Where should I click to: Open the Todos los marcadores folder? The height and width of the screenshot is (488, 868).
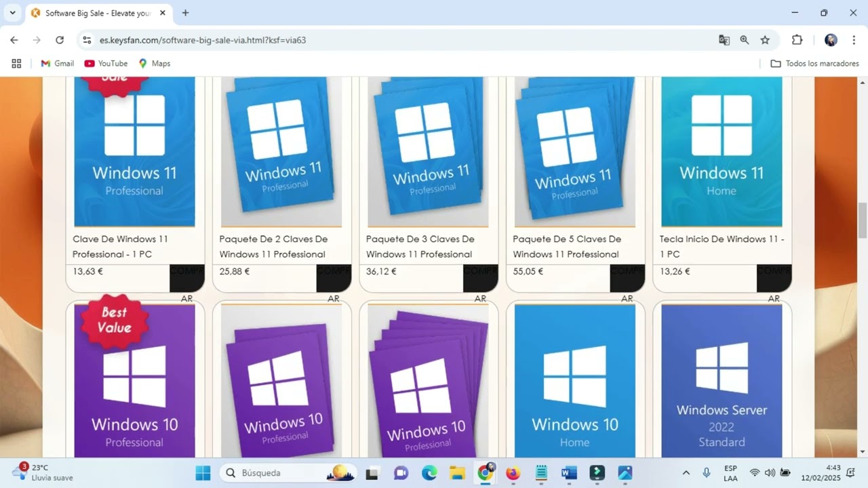click(814, 64)
